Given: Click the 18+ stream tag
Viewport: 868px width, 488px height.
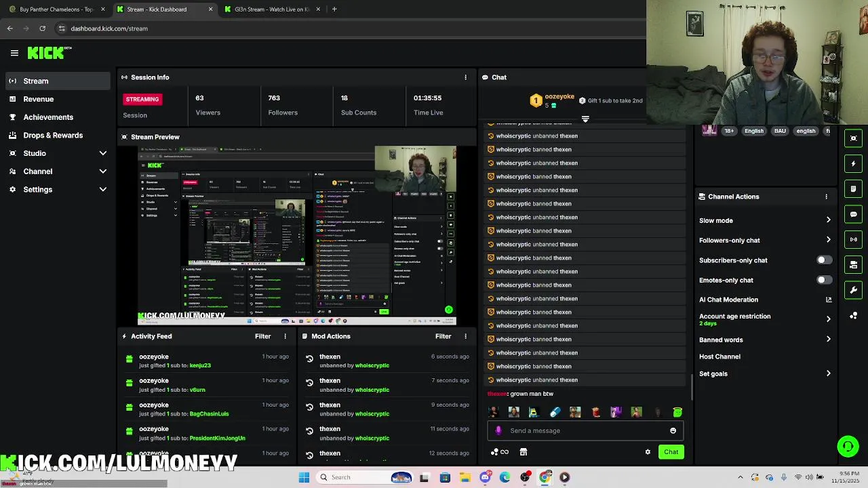Looking at the screenshot, I should click(729, 131).
